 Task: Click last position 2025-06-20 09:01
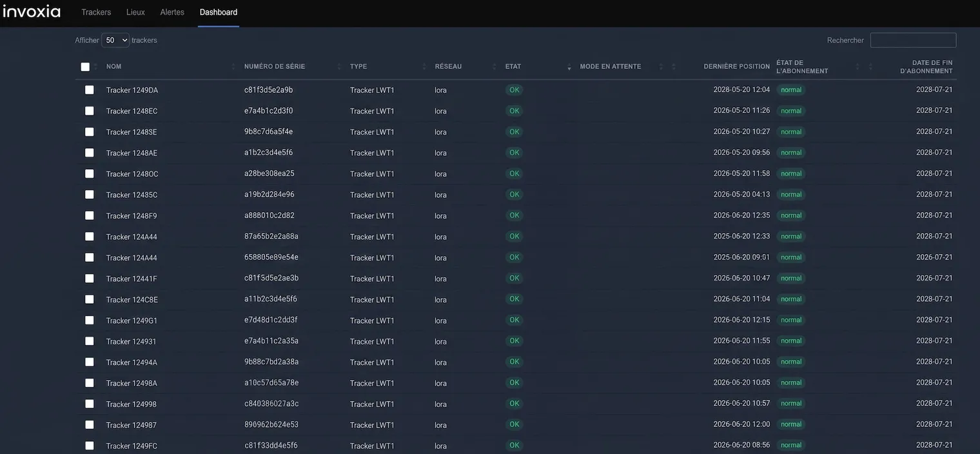point(741,257)
